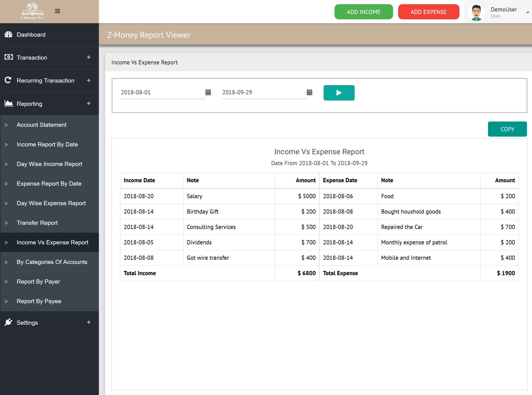Open the end date calendar picker
The width and height of the screenshot is (532, 395).
coord(310,92)
